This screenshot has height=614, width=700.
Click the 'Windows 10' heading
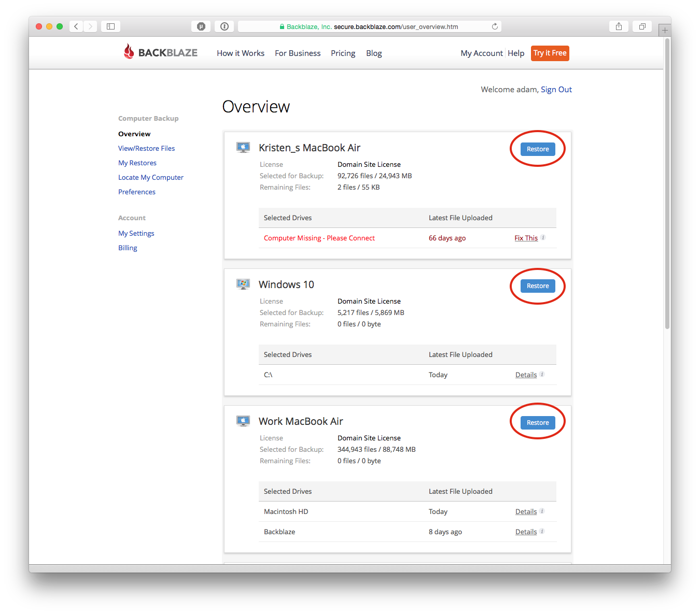click(286, 284)
